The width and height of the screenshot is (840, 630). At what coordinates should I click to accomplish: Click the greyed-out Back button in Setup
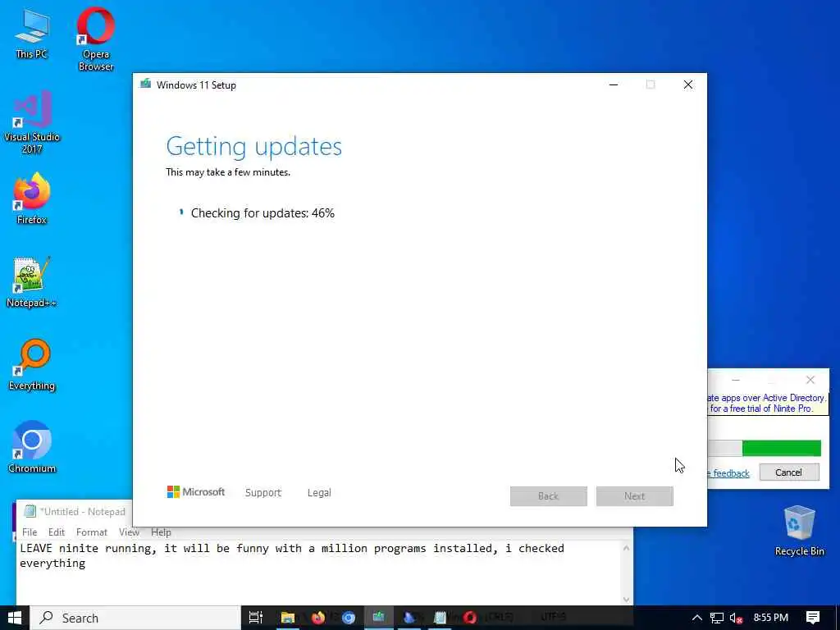click(x=549, y=496)
